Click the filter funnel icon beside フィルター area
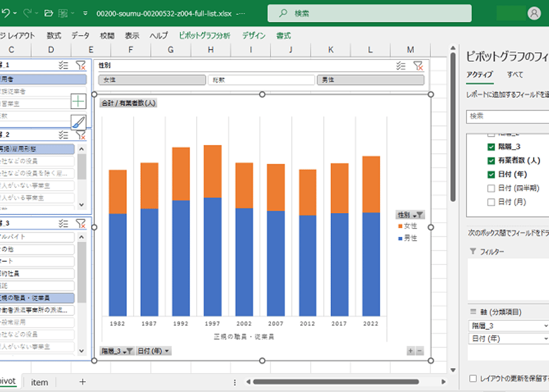Screen dimensions: 549x392 [x=473, y=251]
